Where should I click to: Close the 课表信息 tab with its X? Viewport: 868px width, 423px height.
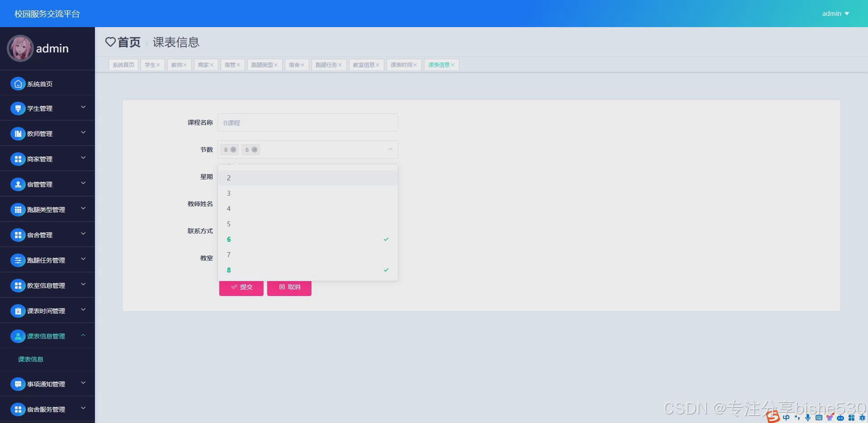(453, 65)
